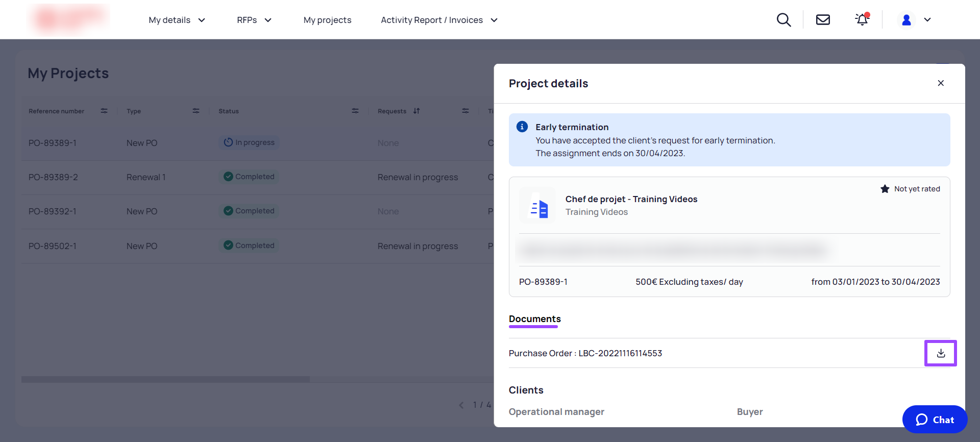
Task: Open the search magnifier icon
Action: click(x=783, y=20)
